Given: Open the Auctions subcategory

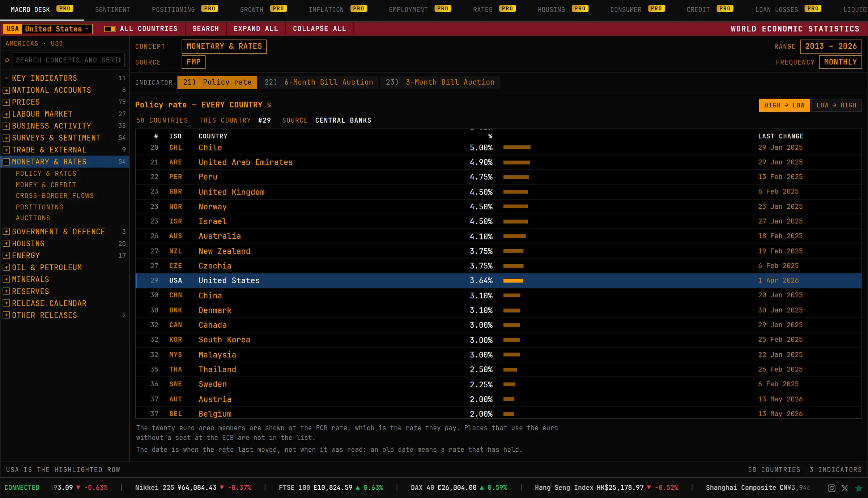Looking at the screenshot, I should click(x=33, y=218).
